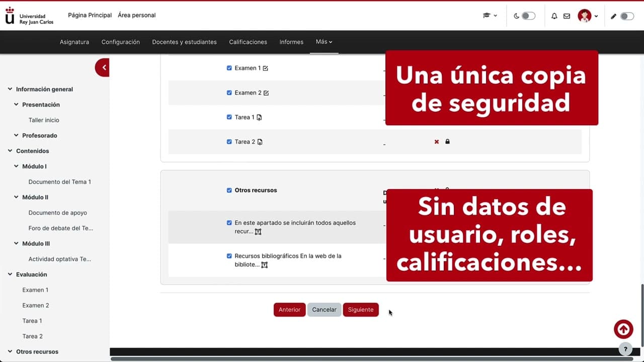Open the help question mark button
This screenshot has height=362, width=644.
pos(625,349)
